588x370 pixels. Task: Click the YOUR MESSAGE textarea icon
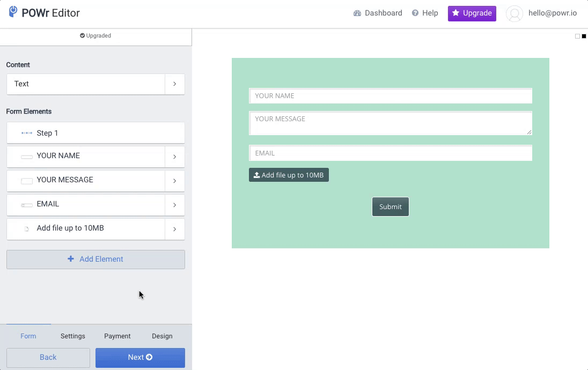pyautogui.click(x=27, y=181)
